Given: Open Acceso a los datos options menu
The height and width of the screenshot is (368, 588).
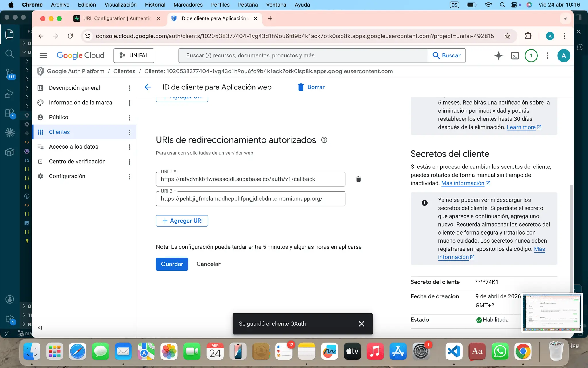Looking at the screenshot, I should [129, 147].
